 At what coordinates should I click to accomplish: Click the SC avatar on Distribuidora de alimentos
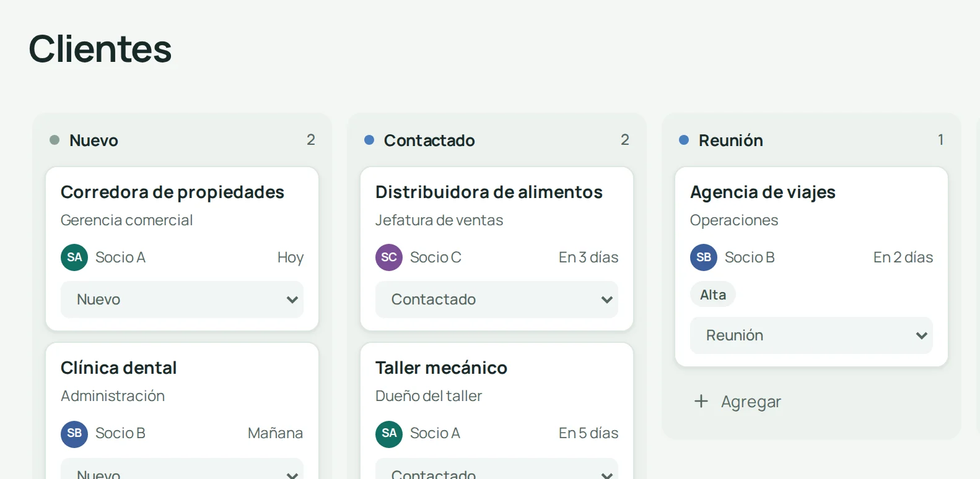click(389, 257)
